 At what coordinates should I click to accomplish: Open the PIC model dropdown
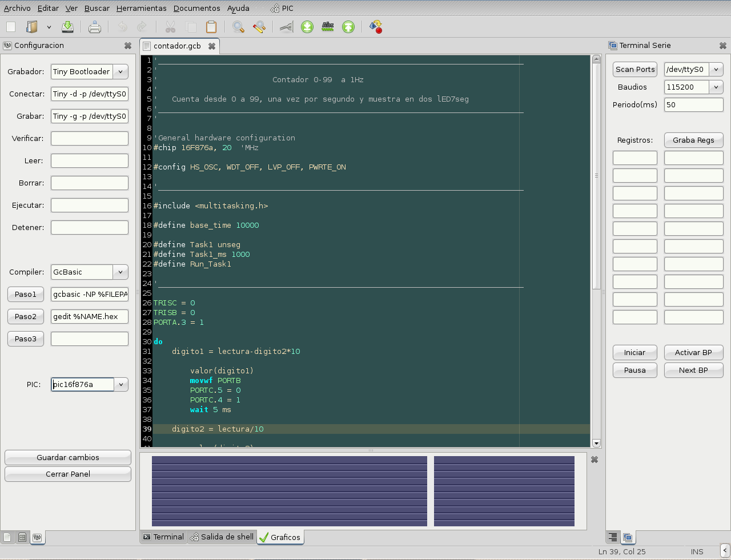click(121, 385)
